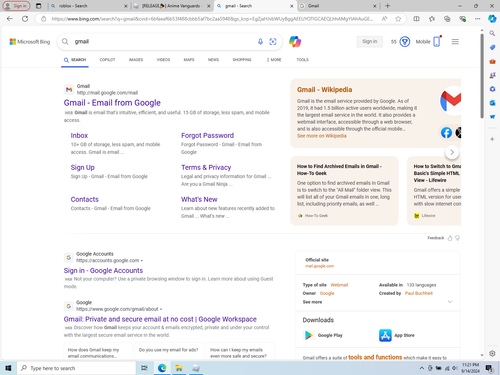Open the hamburger settings menu
The image size is (500, 375).
(x=455, y=42)
